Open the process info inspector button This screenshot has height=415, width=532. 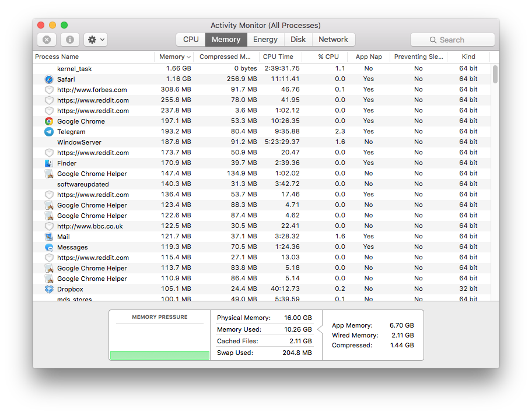point(70,40)
